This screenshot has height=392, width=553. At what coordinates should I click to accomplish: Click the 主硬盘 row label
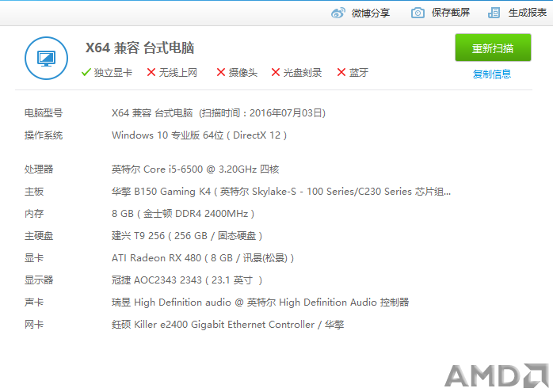39,236
